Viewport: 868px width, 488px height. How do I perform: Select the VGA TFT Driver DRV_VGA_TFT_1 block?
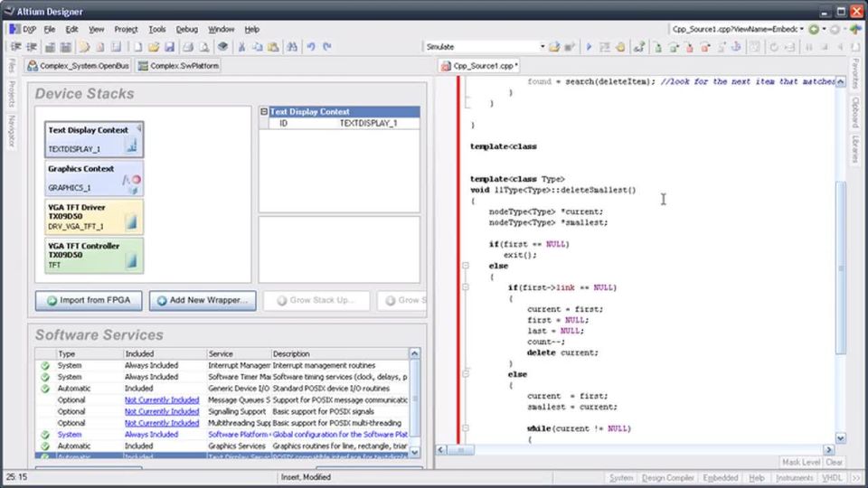pos(93,216)
